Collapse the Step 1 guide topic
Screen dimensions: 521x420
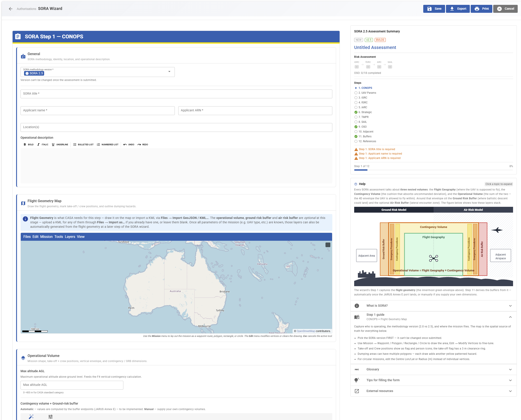[x=433, y=317]
